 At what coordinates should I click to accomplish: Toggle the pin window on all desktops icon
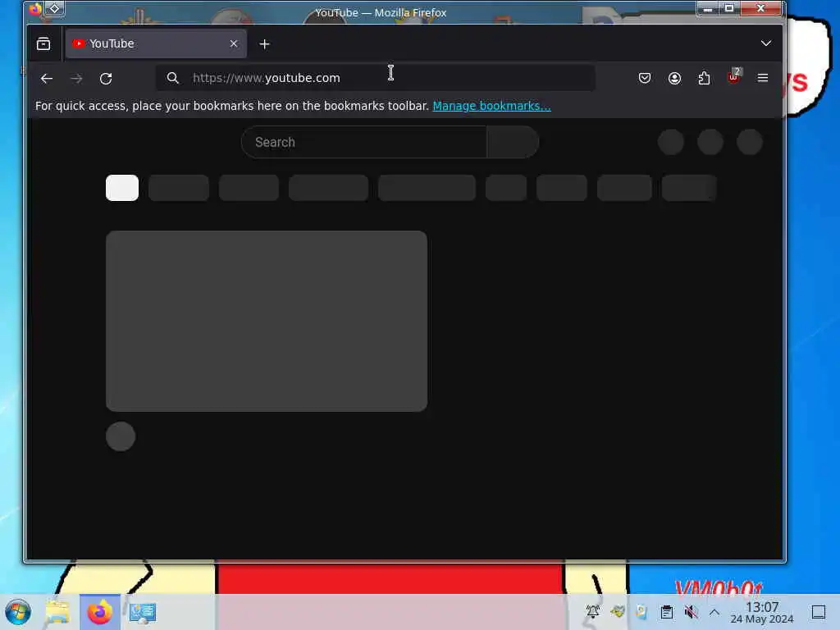pyautogui.click(x=55, y=8)
